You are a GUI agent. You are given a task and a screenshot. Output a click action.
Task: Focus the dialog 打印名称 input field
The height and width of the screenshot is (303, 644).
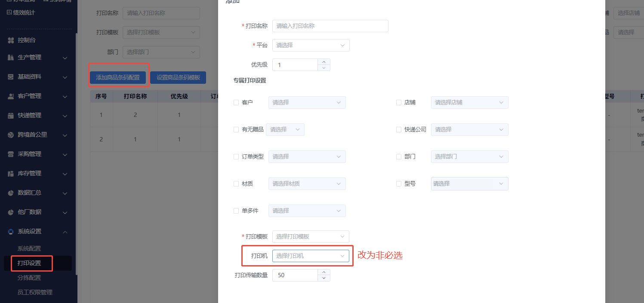(x=330, y=26)
